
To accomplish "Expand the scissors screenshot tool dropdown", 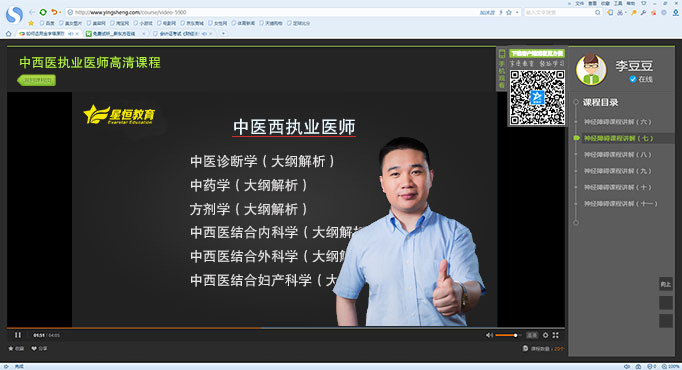I will point(627,13).
